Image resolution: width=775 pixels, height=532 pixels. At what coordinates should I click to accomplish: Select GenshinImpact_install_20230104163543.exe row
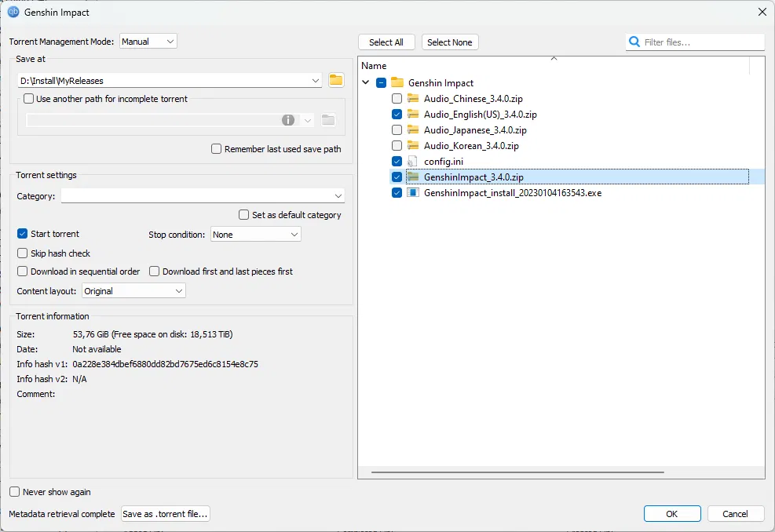[513, 193]
